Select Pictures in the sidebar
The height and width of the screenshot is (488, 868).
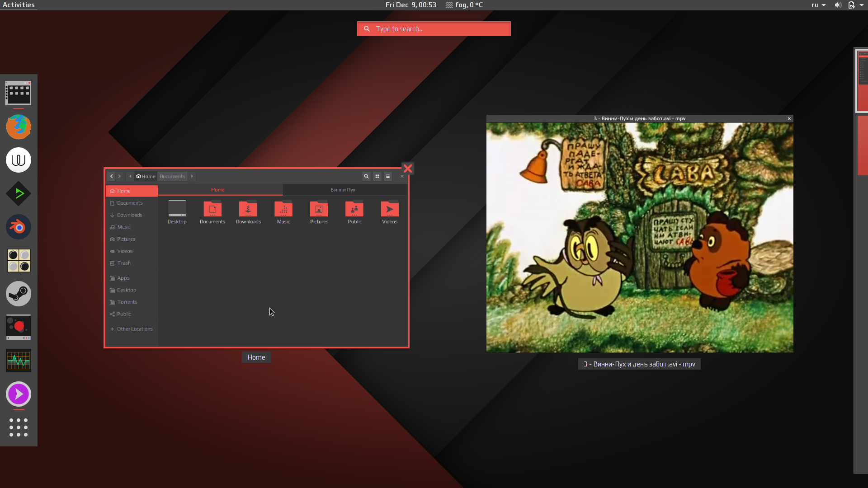(132, 239)
